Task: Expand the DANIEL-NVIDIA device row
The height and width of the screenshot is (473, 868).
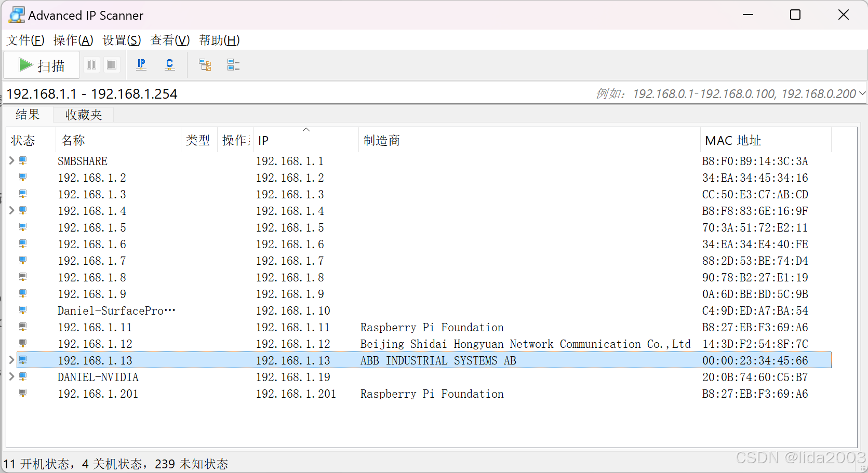Action: [x=11, y=377]
